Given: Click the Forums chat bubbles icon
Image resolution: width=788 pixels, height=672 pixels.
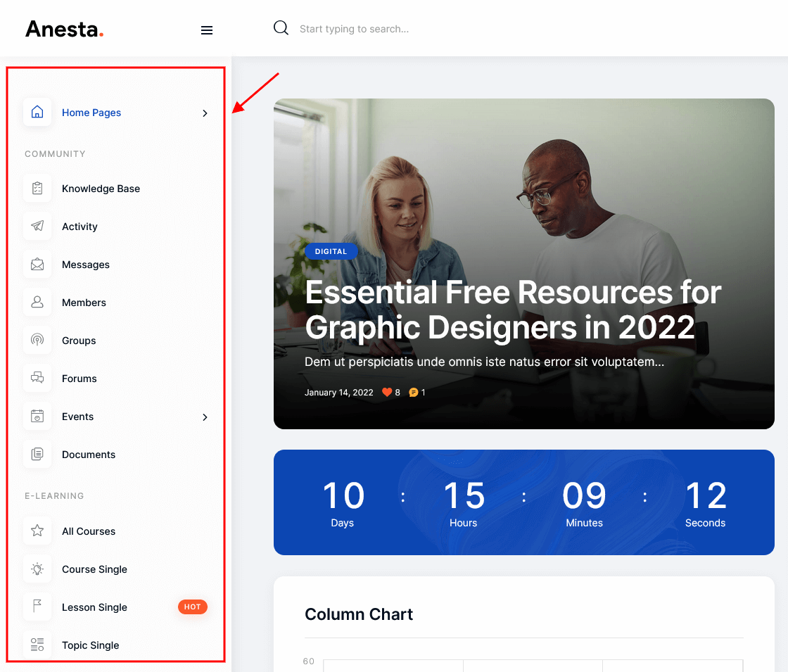Looking at the screenshot, I should point(37,378).
